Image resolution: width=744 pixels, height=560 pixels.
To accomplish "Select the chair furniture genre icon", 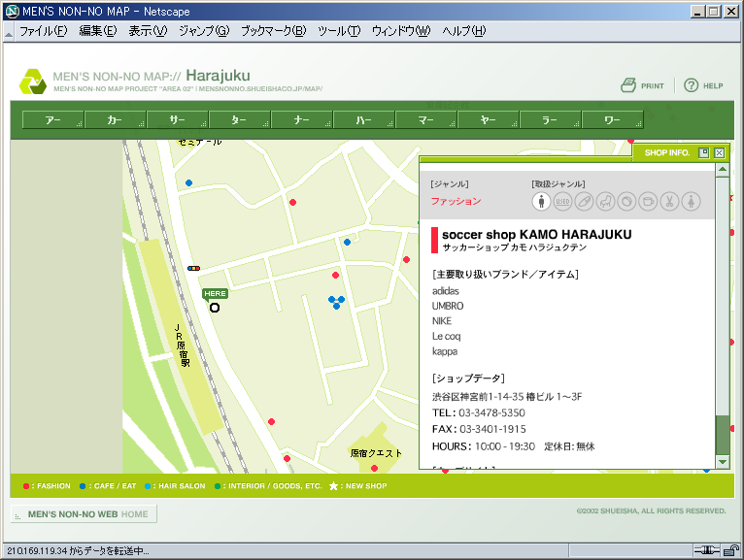I will [x=605, y=202].
